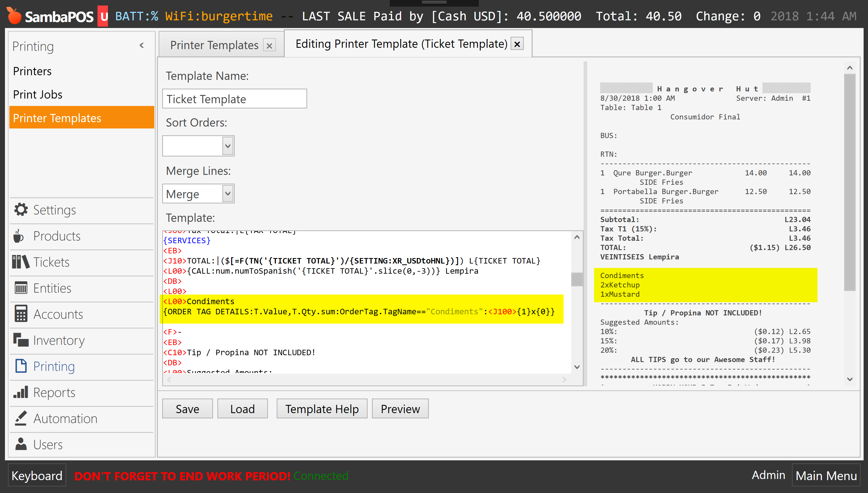Open the Tickets section label
The image size is (868, 493).
[x=51, y=262]
